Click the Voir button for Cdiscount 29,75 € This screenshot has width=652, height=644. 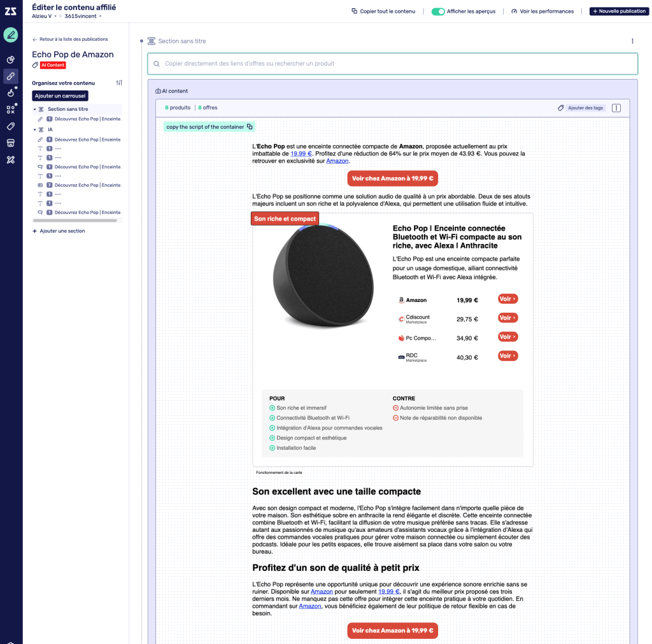(507, 318)
